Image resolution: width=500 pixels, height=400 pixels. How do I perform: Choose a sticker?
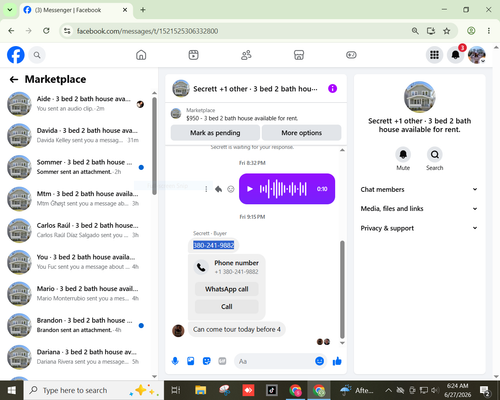pos(207,361)
